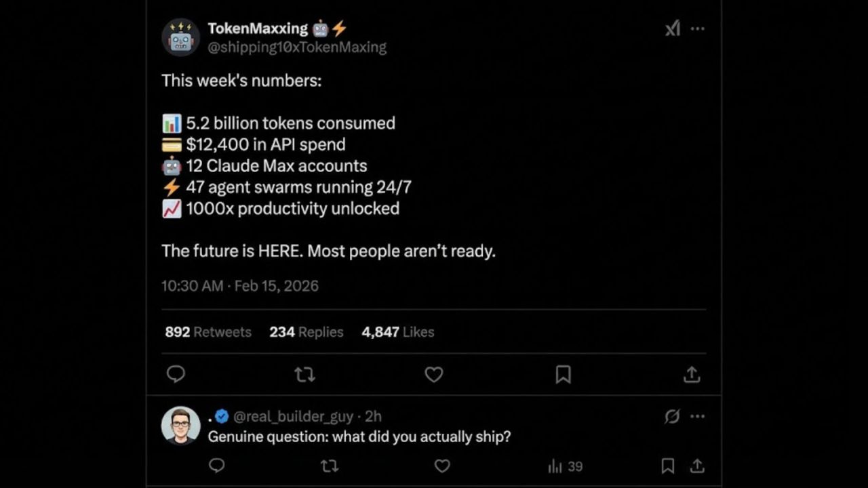View the 892 Retweets list

208,332
